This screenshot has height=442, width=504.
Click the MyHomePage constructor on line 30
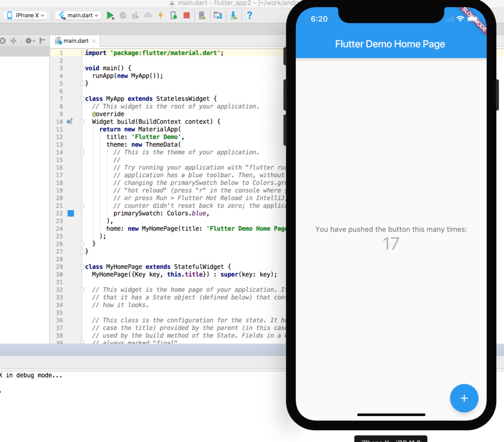[x=184, y=275]
